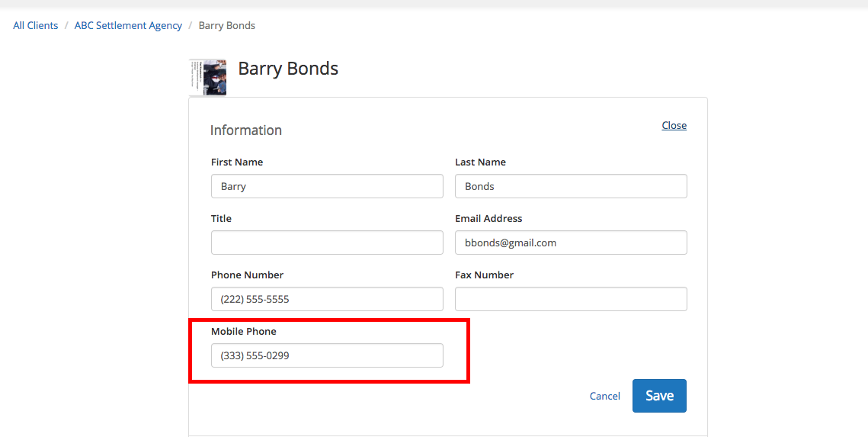Click the Barry Bonds breadcrumb text
The image size is (868, 437).
(226, 26)
